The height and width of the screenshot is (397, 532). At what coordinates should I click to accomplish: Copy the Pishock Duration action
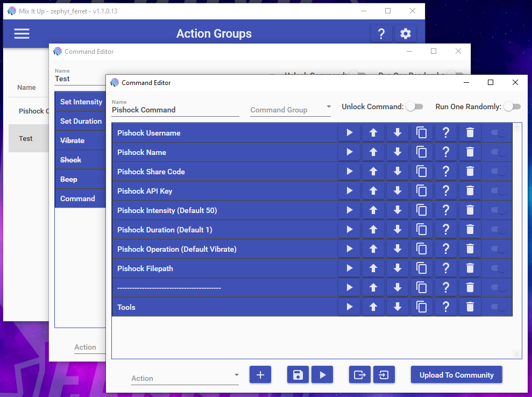(421, 229)
